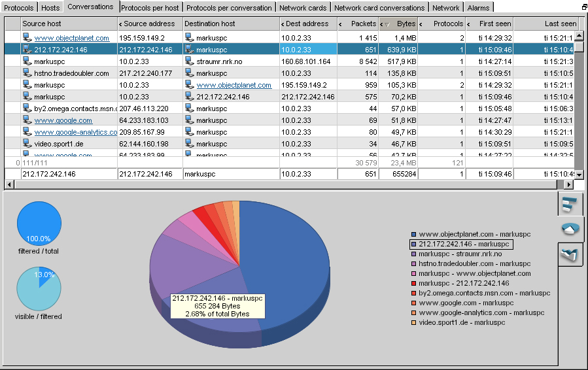This screenshot has width=588, height=370.
Task: Click the visible / filtered pie indicator
Action: point(39,289)
